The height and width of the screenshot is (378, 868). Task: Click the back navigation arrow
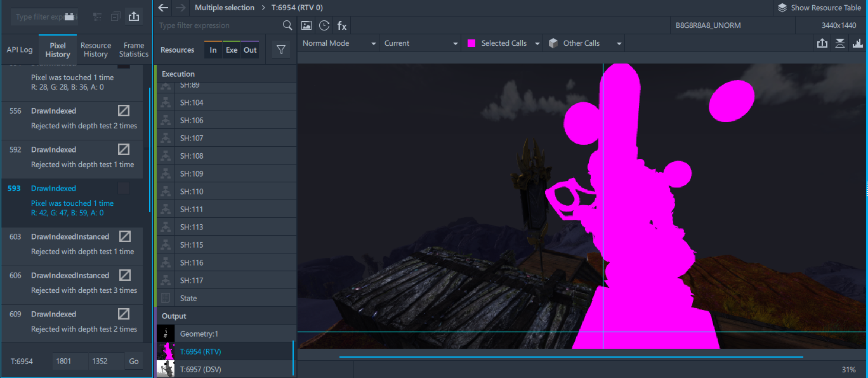pyautogui.click(x=164, y=8)
